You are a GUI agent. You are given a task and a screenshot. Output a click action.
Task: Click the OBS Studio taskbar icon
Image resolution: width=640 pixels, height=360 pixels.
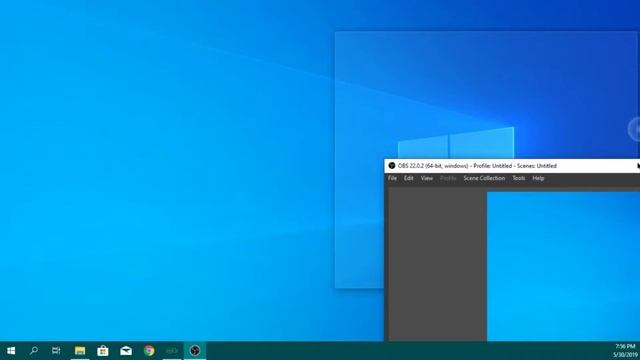[195, 351]
